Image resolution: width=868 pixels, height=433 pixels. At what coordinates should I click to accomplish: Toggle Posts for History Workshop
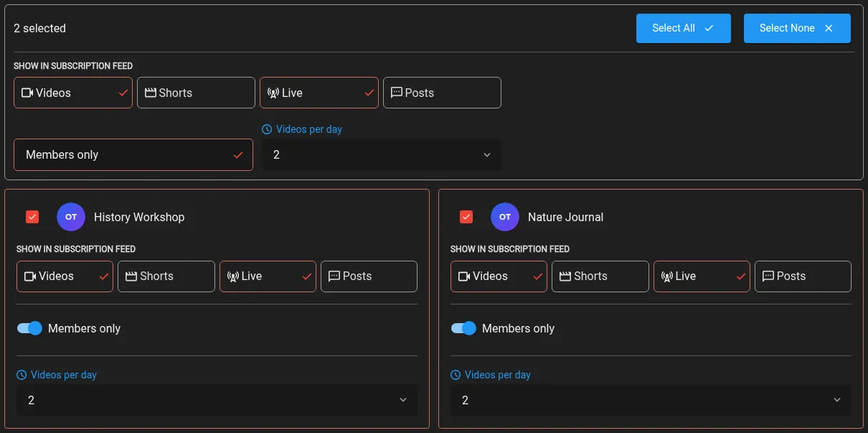(x=369, y=276)
